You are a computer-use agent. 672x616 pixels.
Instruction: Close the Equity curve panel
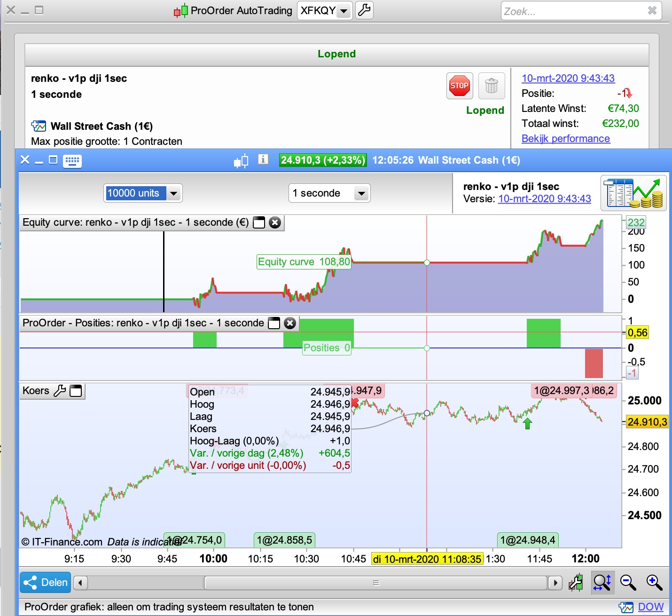coord(275,222)
